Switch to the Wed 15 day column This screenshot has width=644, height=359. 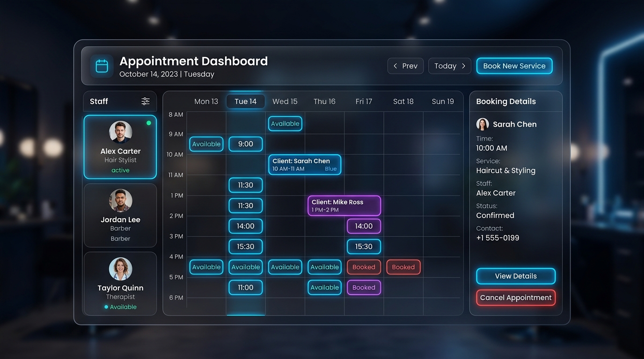tap(285, 101)
